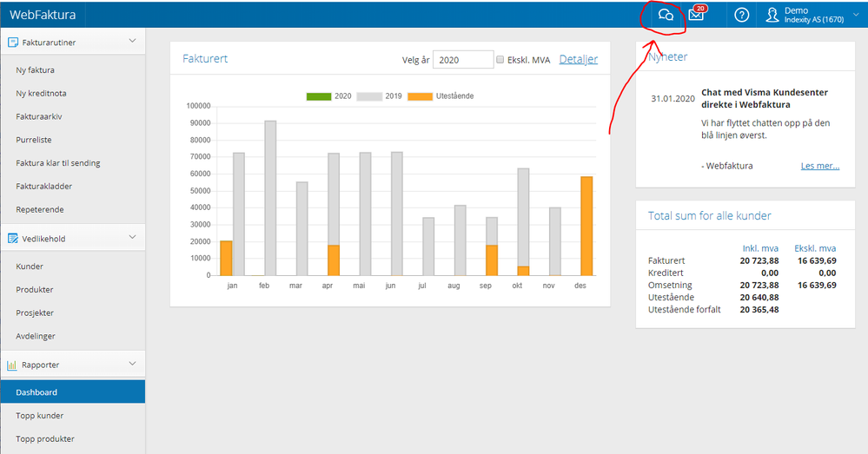Toggle the gray 2019 legend swatch
The image size is (868, 454).
369,96
